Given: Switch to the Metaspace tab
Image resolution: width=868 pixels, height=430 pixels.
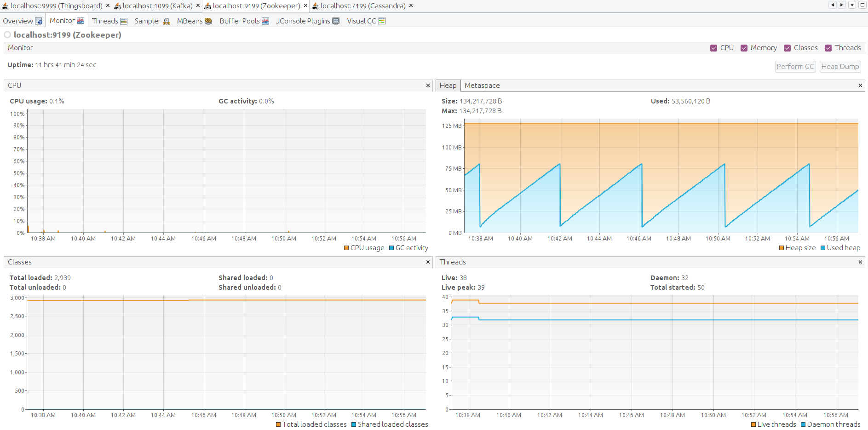Looking at the screenshot, I should pyautogui.click(x=482, y=86).
